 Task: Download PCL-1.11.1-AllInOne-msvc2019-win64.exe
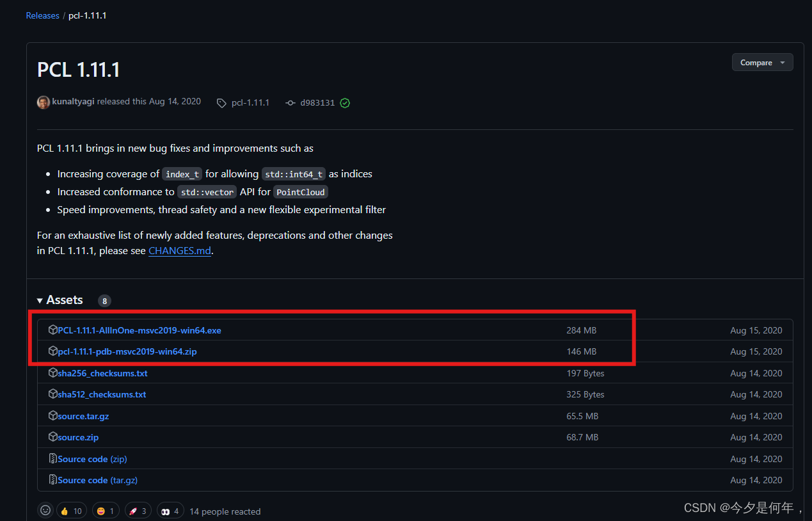point(139,330)
